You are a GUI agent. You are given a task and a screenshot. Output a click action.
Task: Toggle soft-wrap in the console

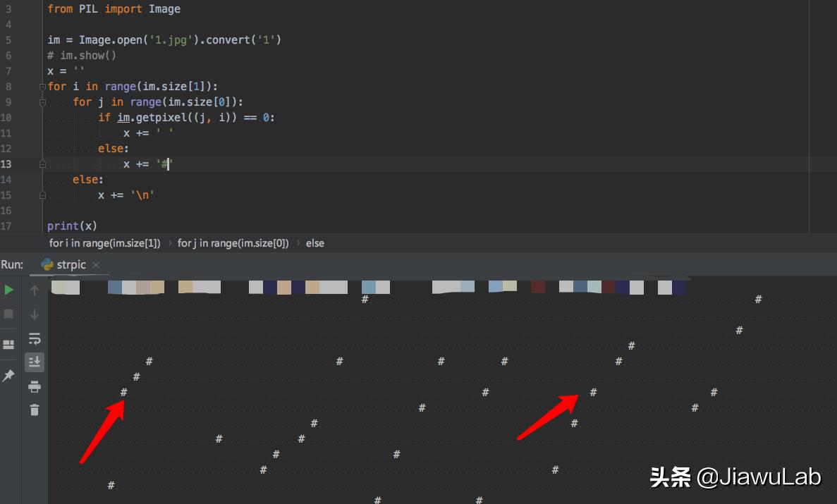35,338
